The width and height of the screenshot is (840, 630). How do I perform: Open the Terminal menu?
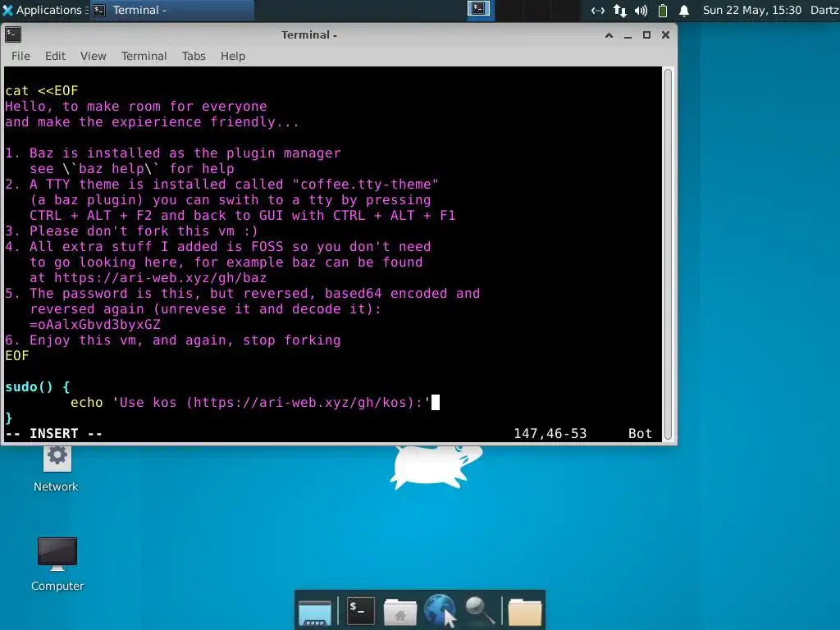click(144, 56)
